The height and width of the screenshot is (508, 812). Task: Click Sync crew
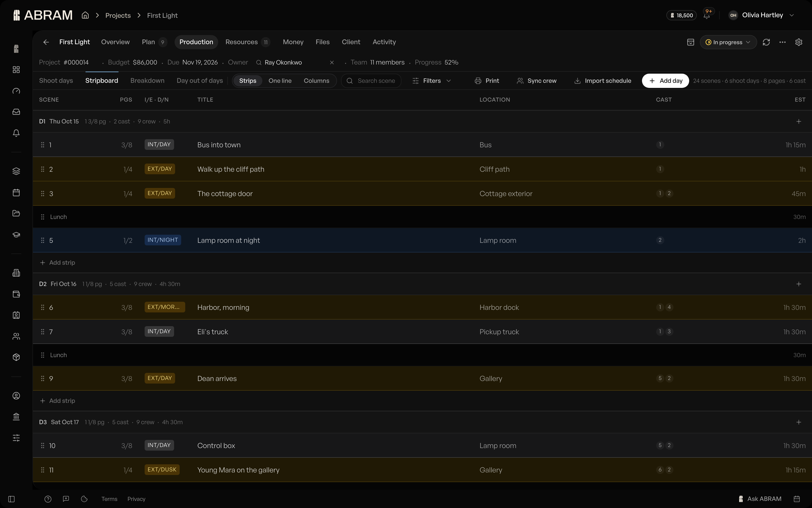point(536,81)
